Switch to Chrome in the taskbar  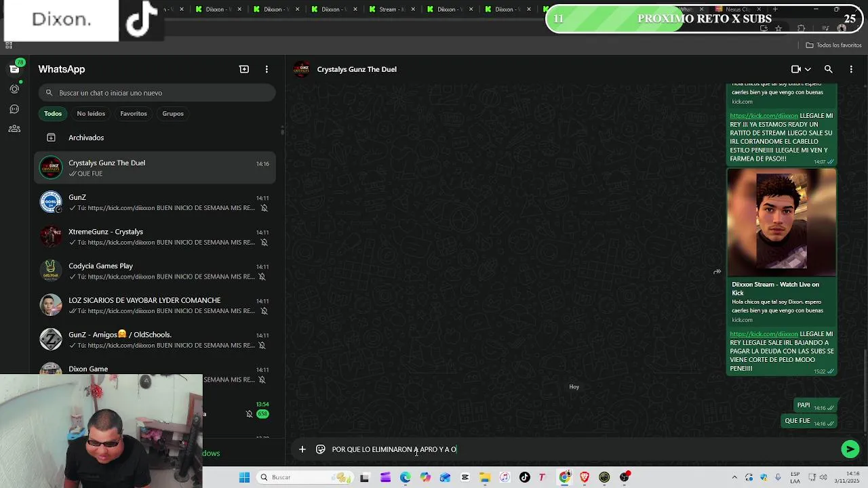[564, 478]
